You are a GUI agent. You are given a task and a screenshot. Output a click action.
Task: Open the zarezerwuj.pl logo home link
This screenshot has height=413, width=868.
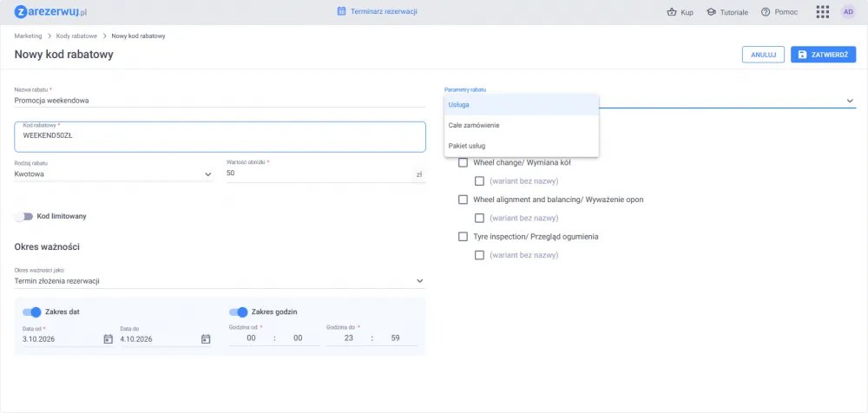[x=50, y=11]
